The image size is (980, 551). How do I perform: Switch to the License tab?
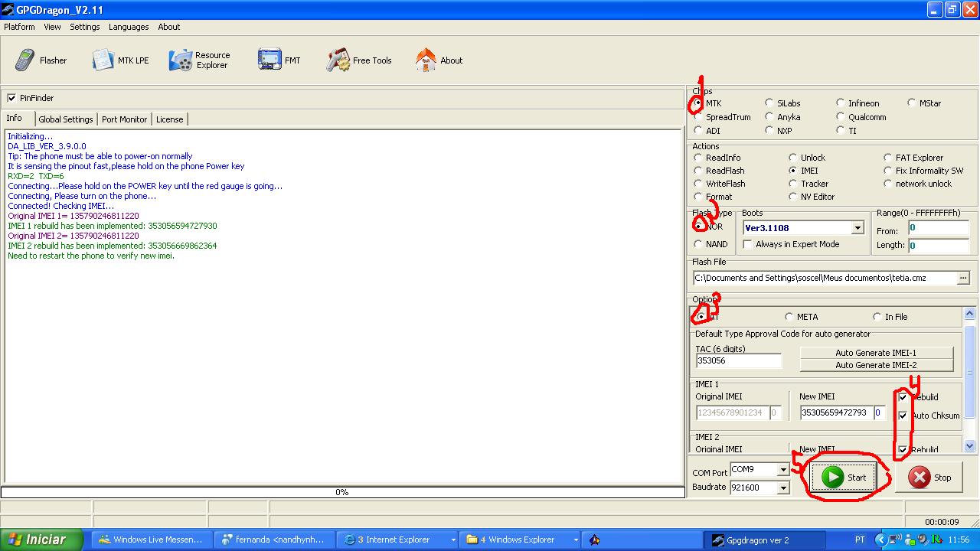pos(169,119)
